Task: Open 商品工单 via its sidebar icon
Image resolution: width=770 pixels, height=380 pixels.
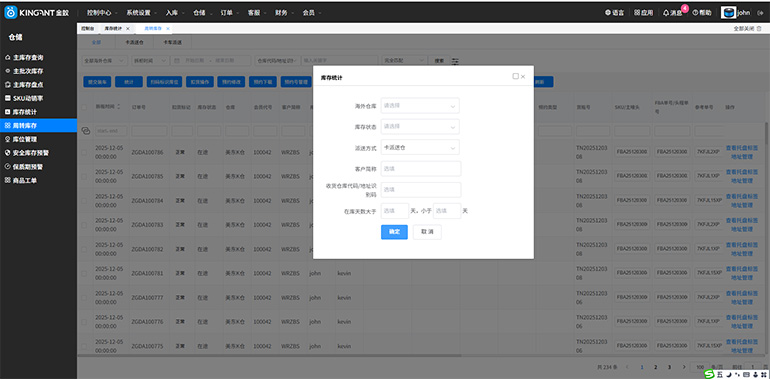Action: tap(7, 180)
